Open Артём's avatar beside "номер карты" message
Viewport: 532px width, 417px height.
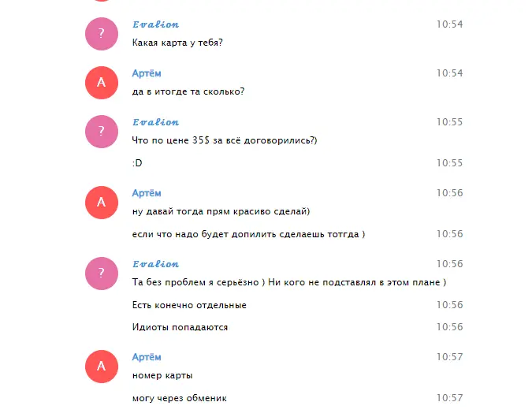click(101, 367)
